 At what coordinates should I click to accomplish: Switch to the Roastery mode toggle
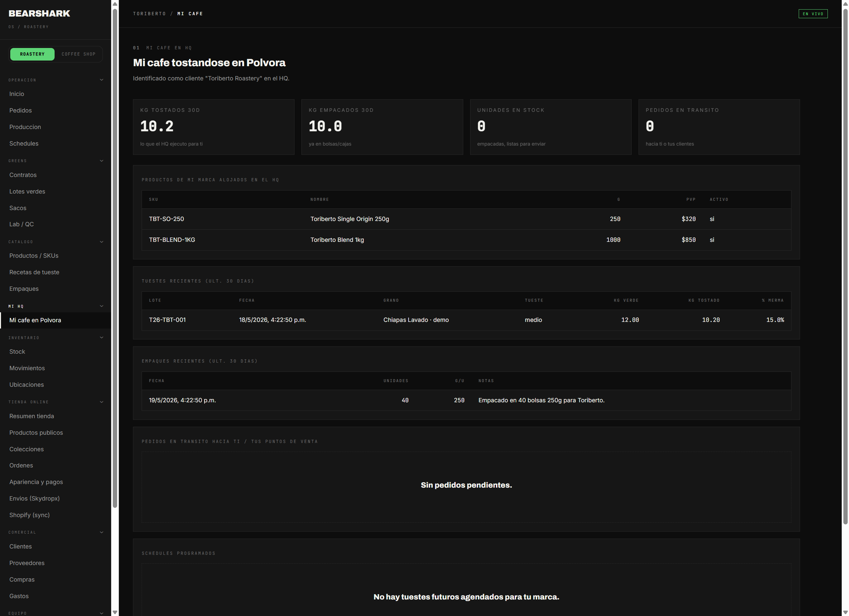32,54
